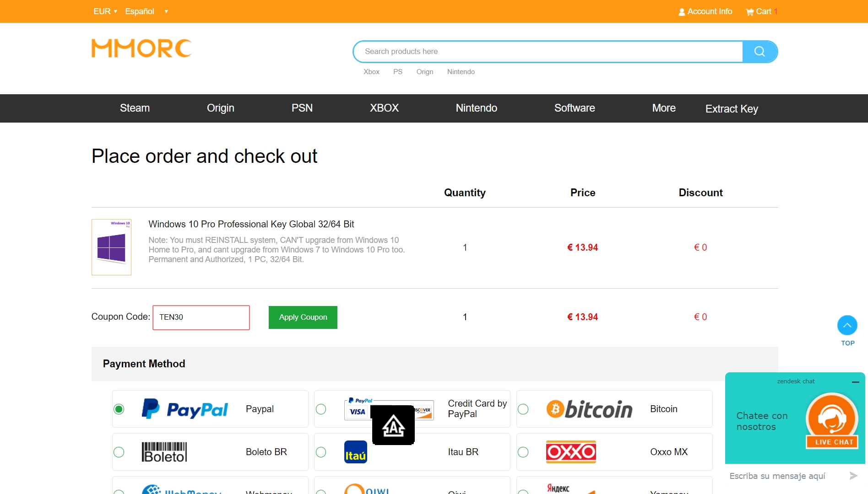
Task: Click the bitcoin logo
Action: click(589, 409)
